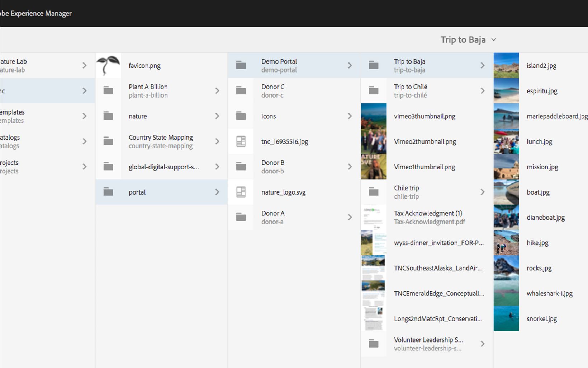Select Tax Acknowledgment (1) PDF file
This screenshot has width=588, height=368.
(428, 217)
